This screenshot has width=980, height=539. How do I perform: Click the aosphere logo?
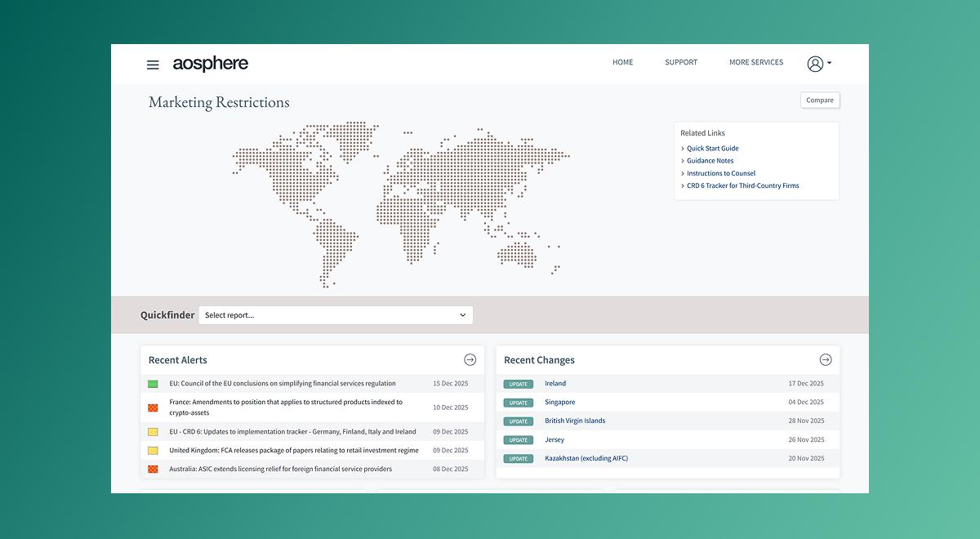click(210, 64)
